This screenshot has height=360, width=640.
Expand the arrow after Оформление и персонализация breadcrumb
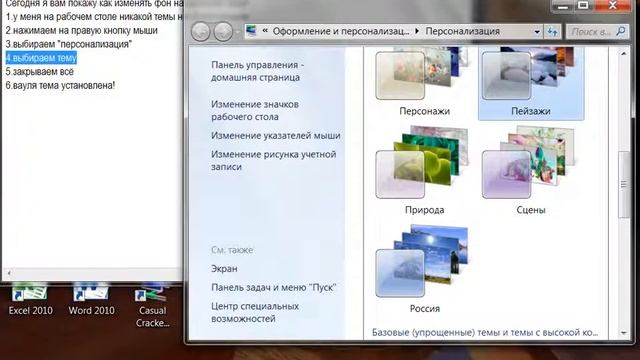[417, 31]
